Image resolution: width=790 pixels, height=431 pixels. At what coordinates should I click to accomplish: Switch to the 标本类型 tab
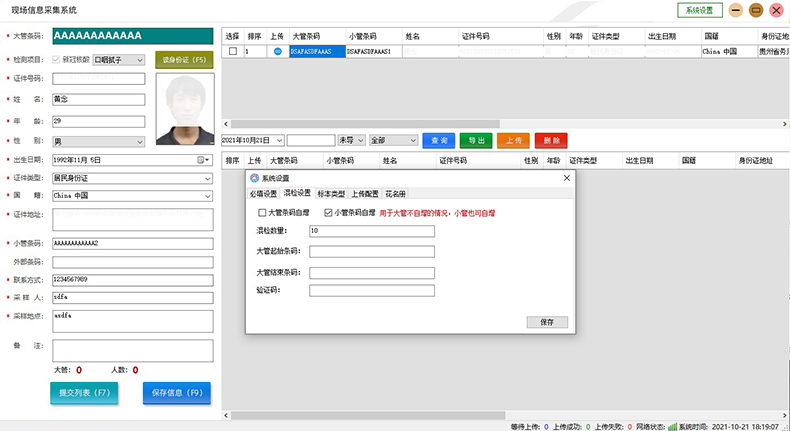tap(330, 194)
